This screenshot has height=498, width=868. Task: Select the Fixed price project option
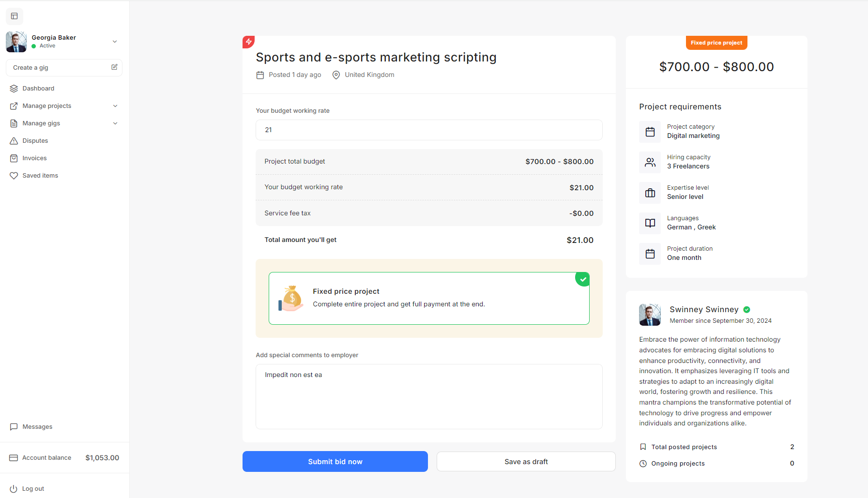(x=428, y=298)
